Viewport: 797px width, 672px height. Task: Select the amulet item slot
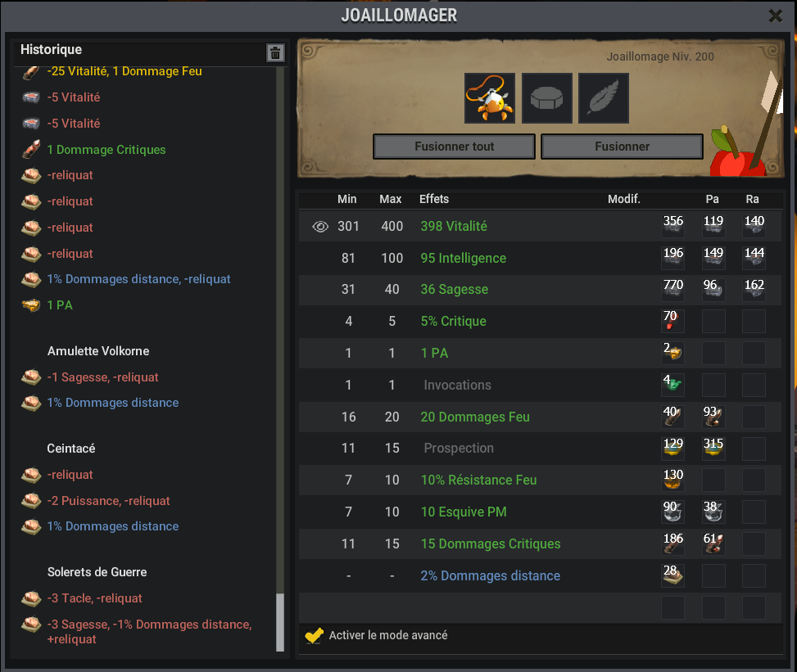[490, 98]
